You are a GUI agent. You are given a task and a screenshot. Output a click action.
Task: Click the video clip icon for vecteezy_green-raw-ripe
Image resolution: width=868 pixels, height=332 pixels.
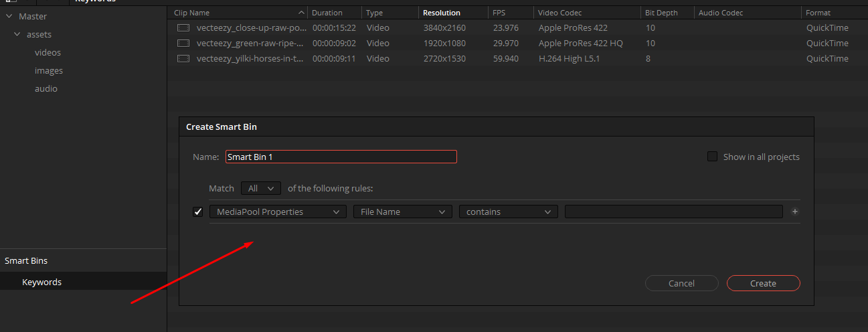click(183, 44)
